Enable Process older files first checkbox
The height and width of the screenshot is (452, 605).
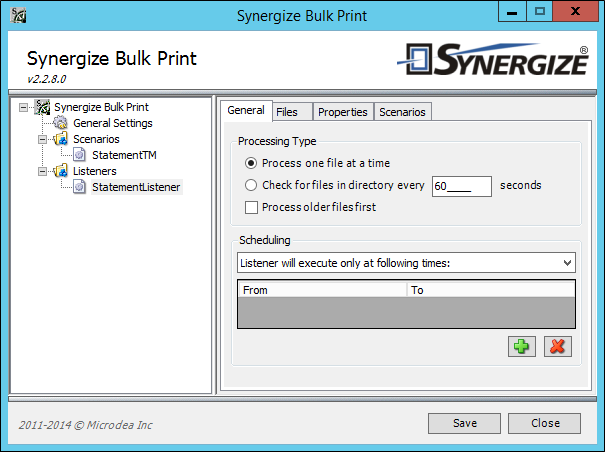(251, 207)
